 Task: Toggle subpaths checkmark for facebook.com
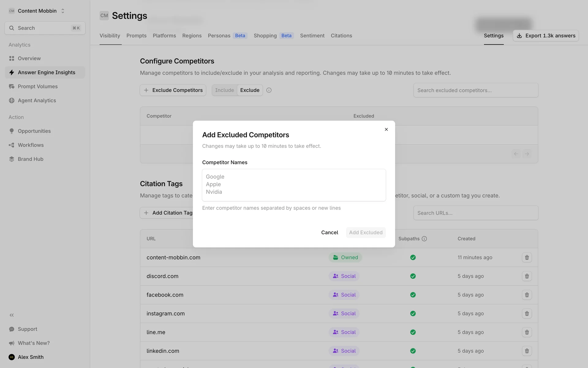click(413, 295)
